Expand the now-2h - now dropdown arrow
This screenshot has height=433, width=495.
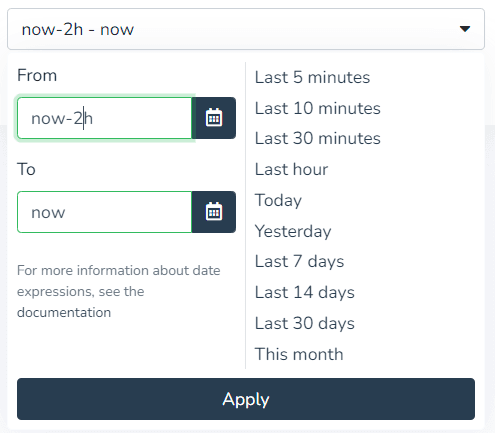click(x=465, y=29)
